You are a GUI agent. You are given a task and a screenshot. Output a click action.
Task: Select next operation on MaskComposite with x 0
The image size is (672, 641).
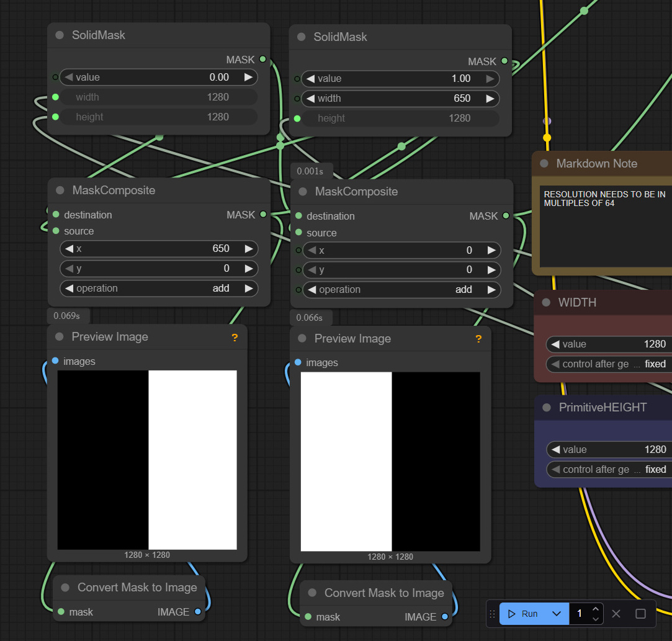click(491, 290)
